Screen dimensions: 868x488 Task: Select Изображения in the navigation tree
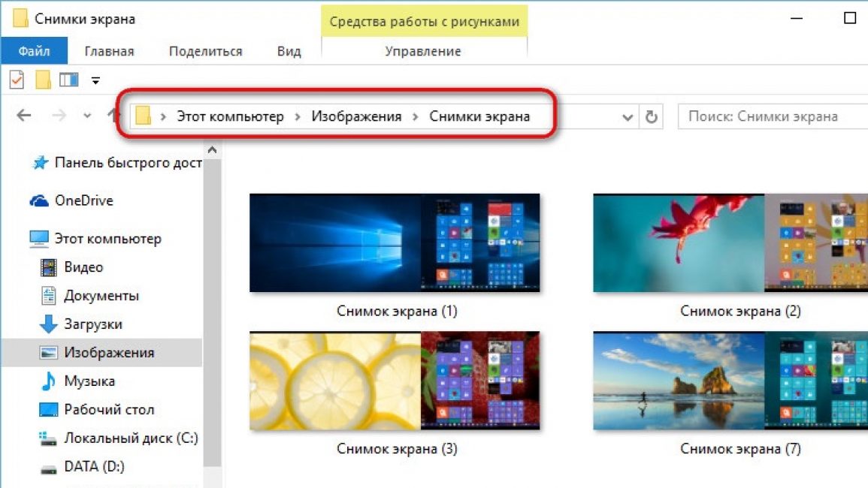(109, 352)
